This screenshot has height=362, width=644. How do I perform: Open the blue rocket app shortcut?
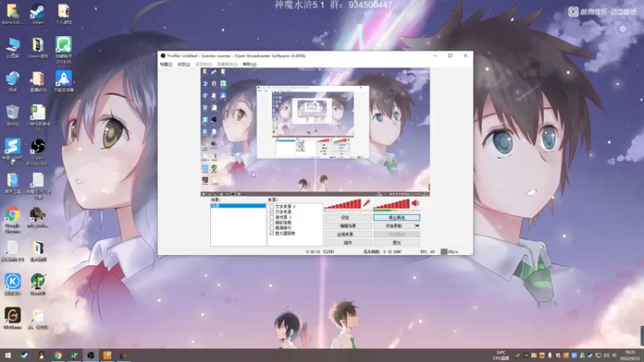pyautogui.click(x=64, y=81)
